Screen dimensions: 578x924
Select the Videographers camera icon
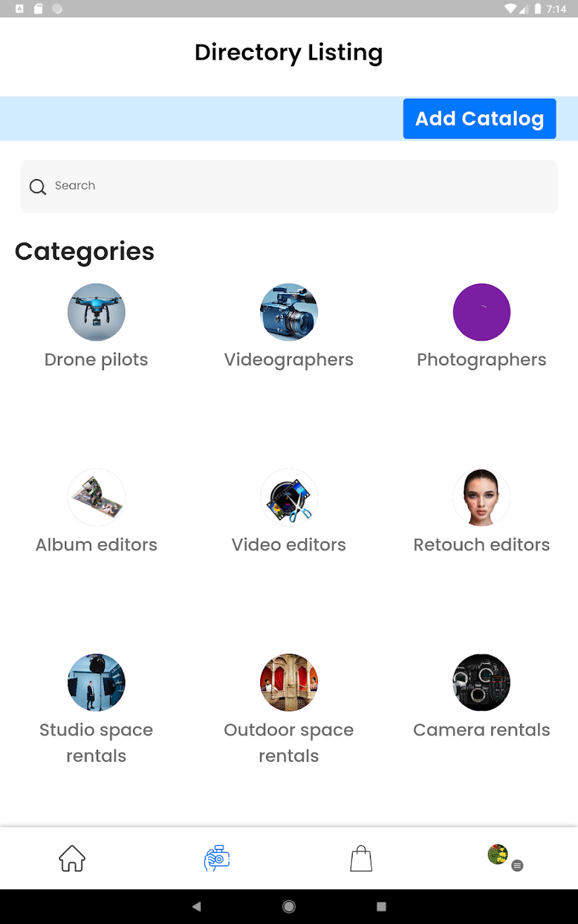click(x=289, y=312)
